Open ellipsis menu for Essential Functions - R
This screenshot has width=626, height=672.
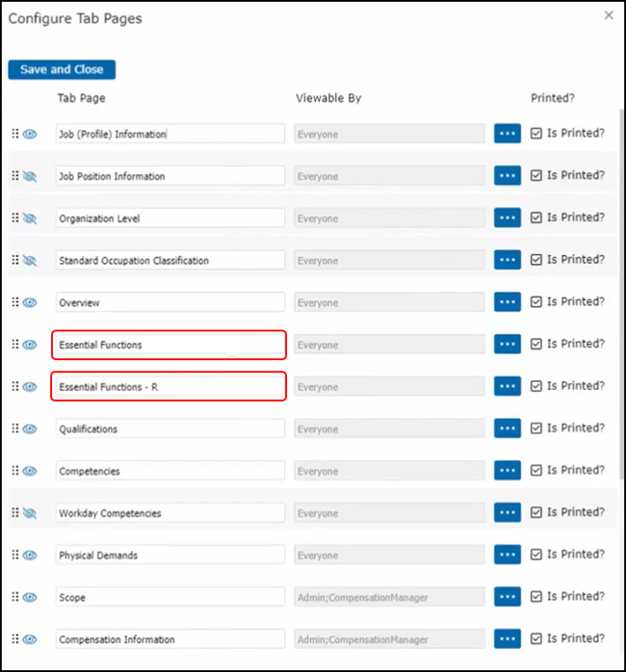point(508,386)
